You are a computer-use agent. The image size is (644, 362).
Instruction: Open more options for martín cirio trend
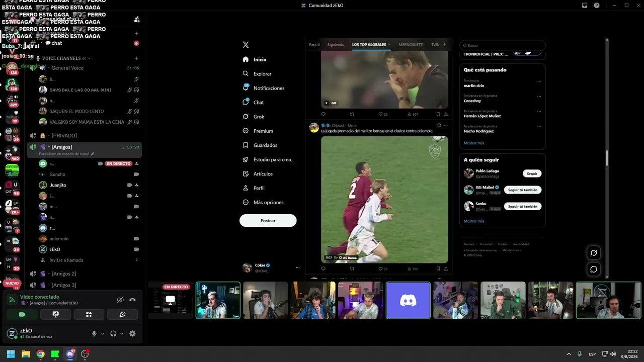pos(539,81)
